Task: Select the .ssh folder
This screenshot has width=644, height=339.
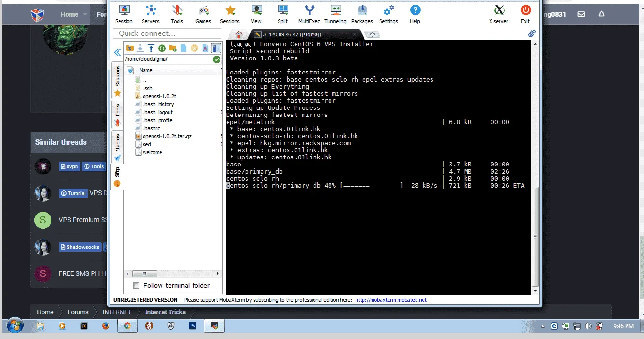Action: pyautogui.click(x=147, y=88)
